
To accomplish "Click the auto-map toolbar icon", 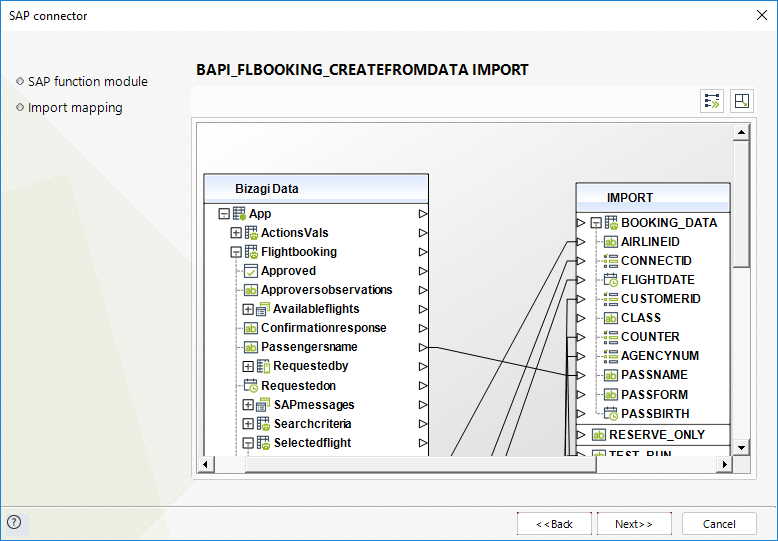I will (x=712, y=101).
